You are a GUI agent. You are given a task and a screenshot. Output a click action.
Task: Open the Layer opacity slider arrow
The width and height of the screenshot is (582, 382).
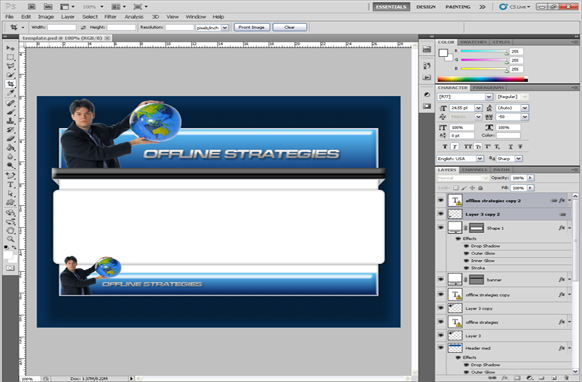[x=530, y=178]
